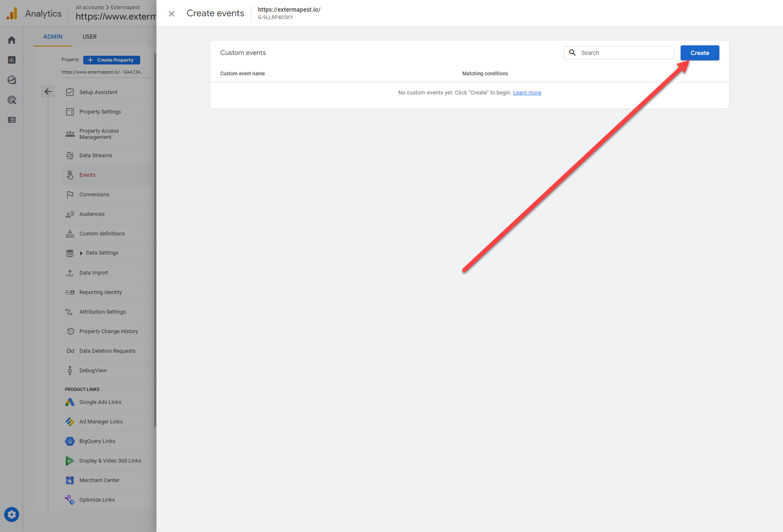
Task: Open the Explore icon in sidebar
Action: [x=12, y=80]
